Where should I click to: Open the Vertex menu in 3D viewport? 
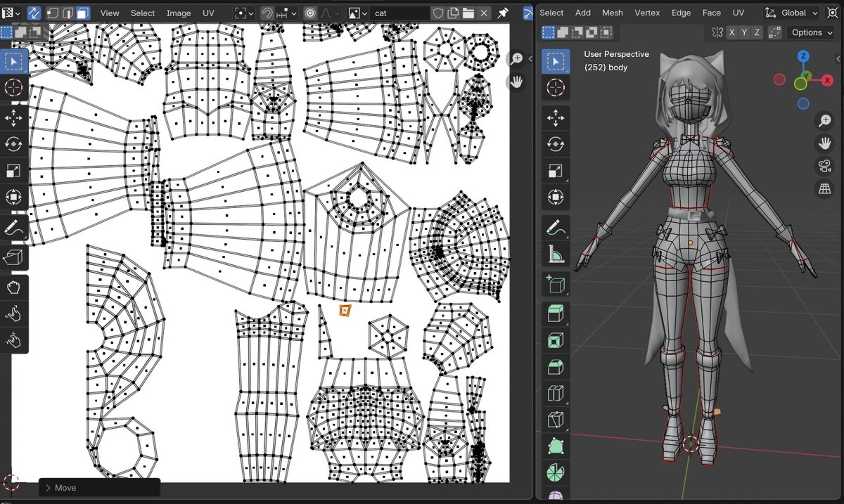(647, 13)
